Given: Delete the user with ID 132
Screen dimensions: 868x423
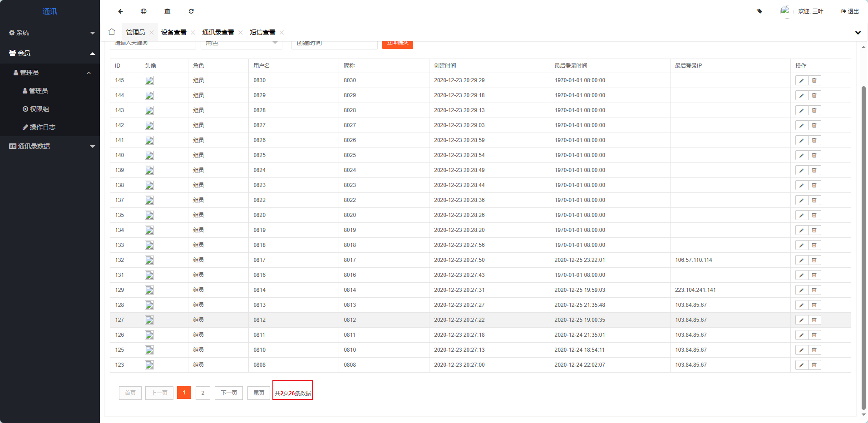Looking at the screenshot, I should (x=814, y=260).
